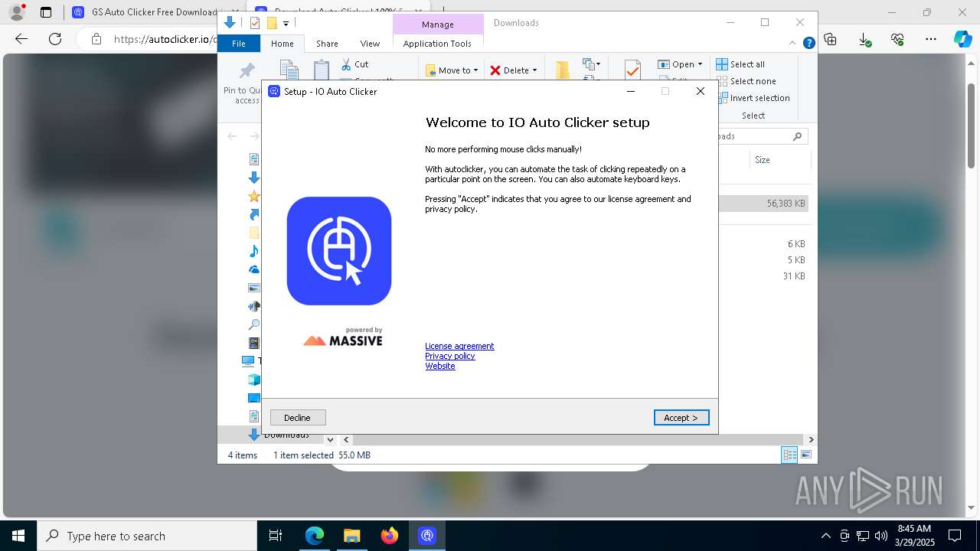The image size is (980, 551).
Task: Click Invert selection in Explorer ribbon
Action: coord(753,98)
